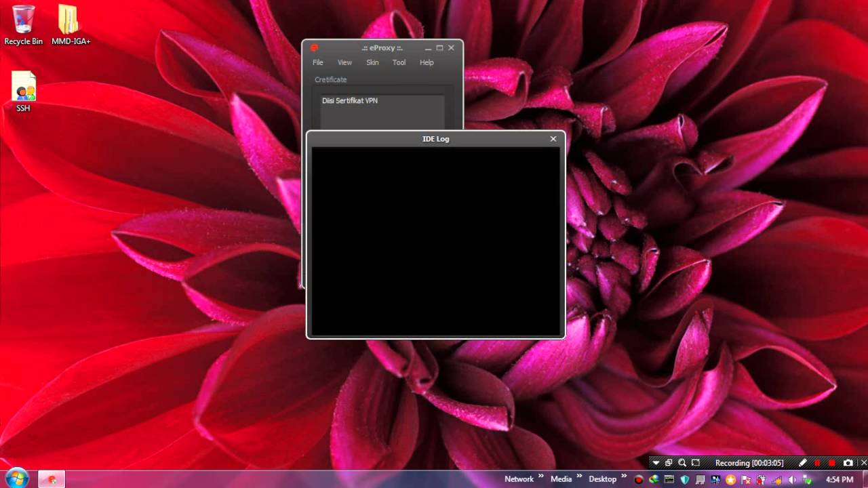Click the power plug battery tray icon
868x488 pixels.
pyautogui.click(x=761, y=480)
